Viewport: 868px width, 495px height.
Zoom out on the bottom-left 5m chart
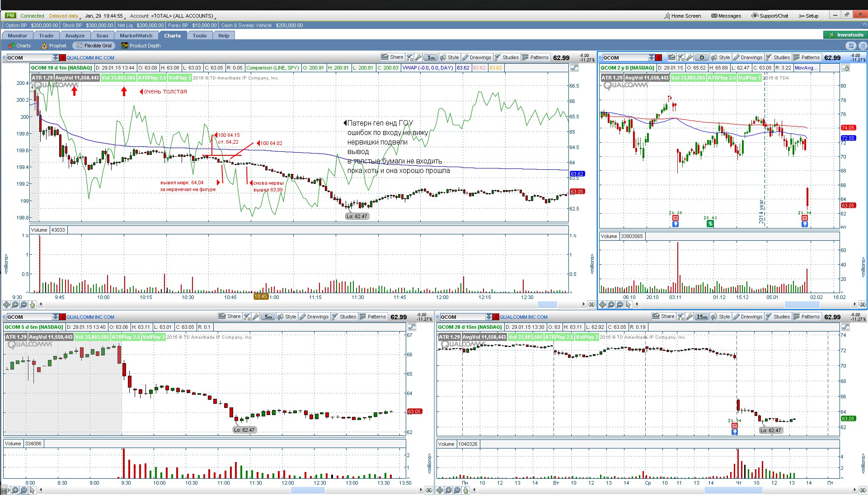(x=23, y=490)
